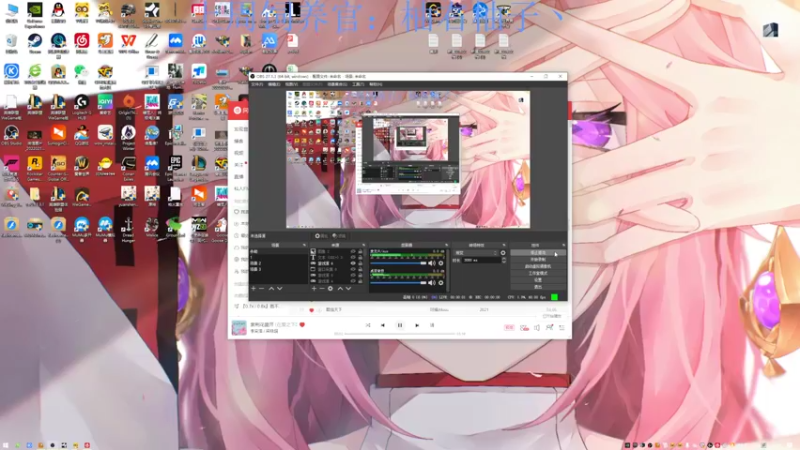Open the 工具 (Tools) menu in OBS

[358, 84]
